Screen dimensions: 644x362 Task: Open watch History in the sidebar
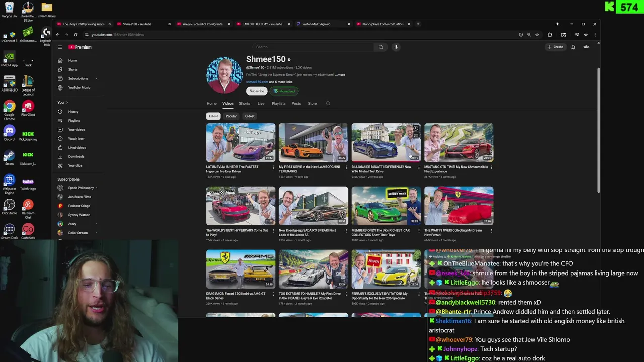[x=73, y=111]
